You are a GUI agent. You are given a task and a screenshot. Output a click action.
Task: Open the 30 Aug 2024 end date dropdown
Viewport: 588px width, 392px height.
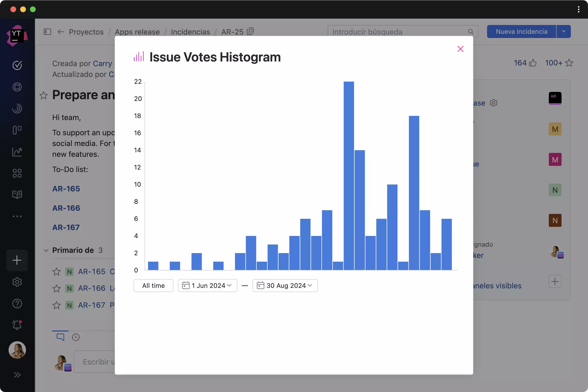click(x=285, y=285)
